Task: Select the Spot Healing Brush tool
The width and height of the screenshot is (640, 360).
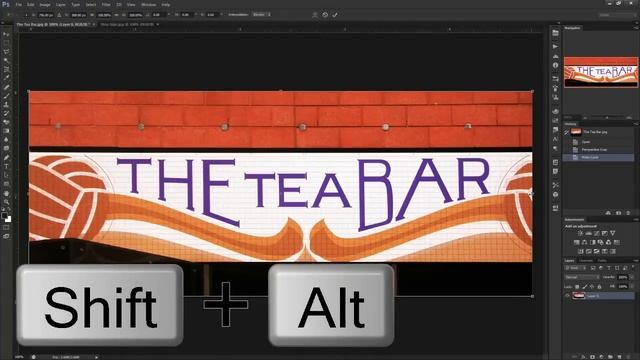Action: pyautogui.click(x=6, y=87)
